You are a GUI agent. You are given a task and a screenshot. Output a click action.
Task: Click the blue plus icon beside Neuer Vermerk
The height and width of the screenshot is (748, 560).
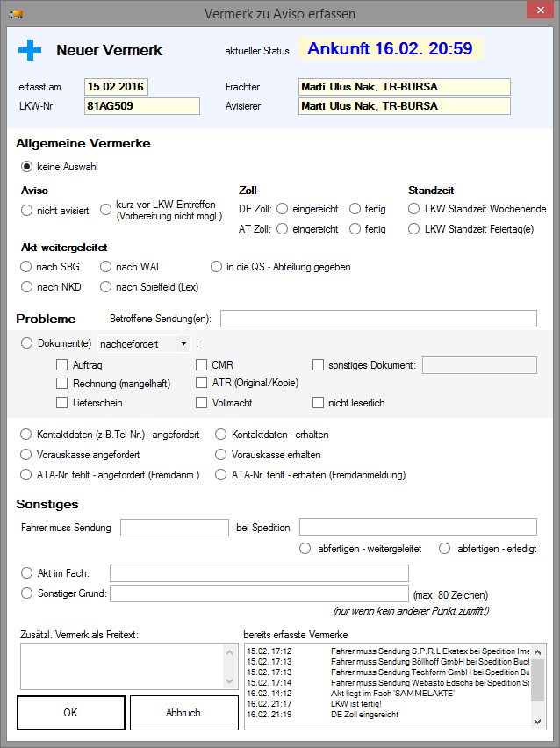pos(30,50)
